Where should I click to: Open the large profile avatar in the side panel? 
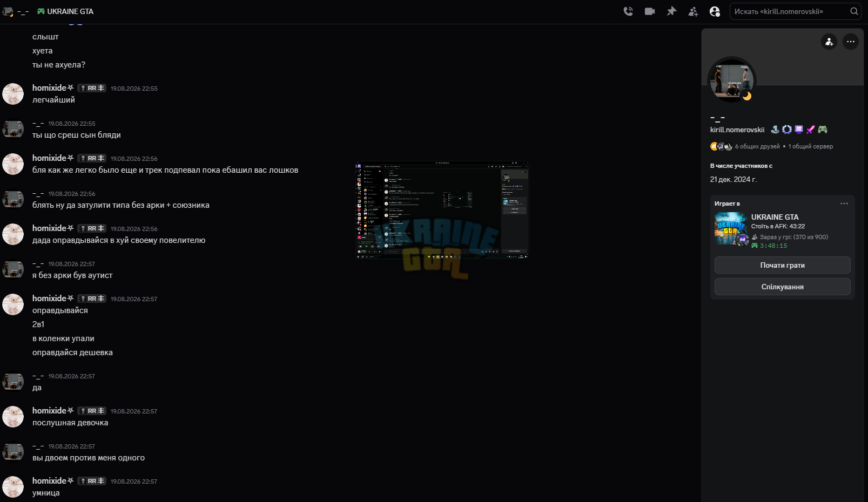(732, 80)
